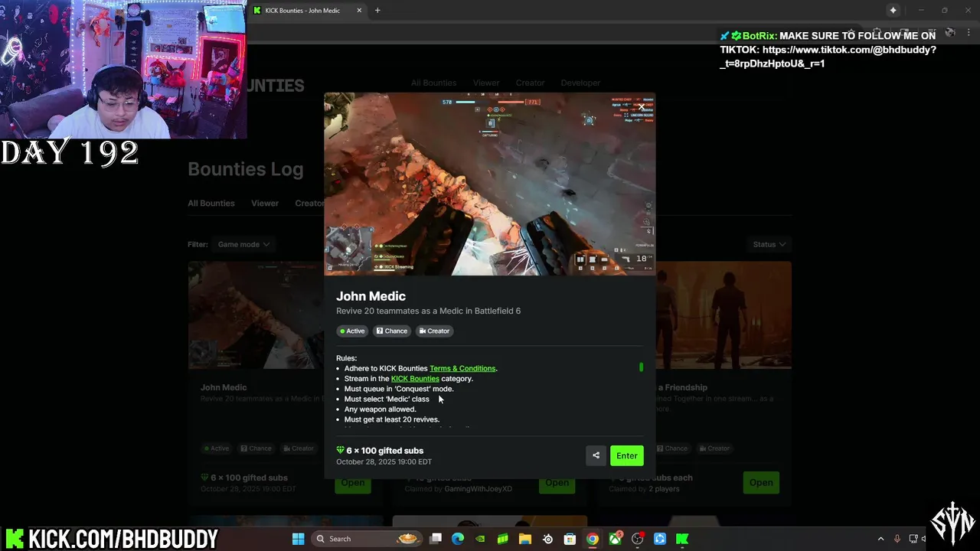Launch Microsoft Edge from the taskbar

pos(458,539)
